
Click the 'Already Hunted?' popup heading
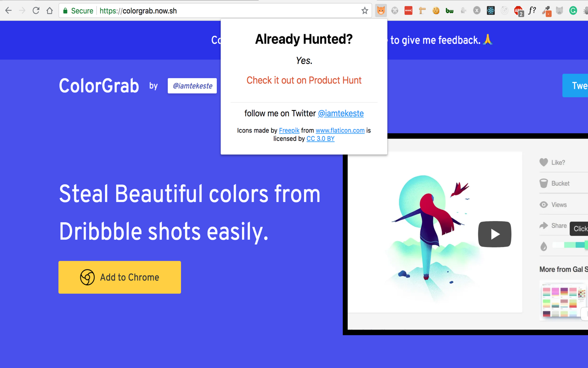pos(304,39)
